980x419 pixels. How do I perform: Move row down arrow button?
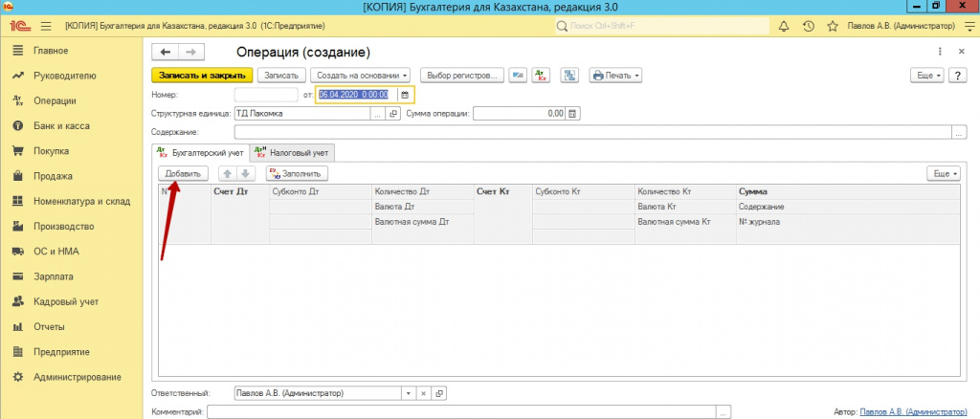click(246, 173)
